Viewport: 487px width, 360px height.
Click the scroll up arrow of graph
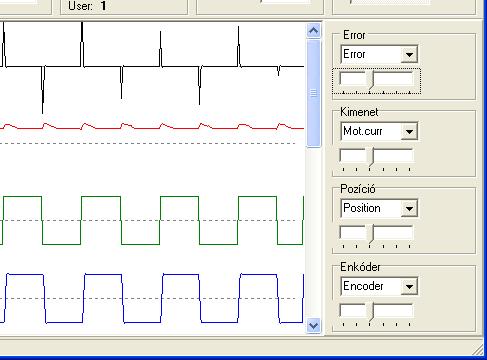pos(313,31)
